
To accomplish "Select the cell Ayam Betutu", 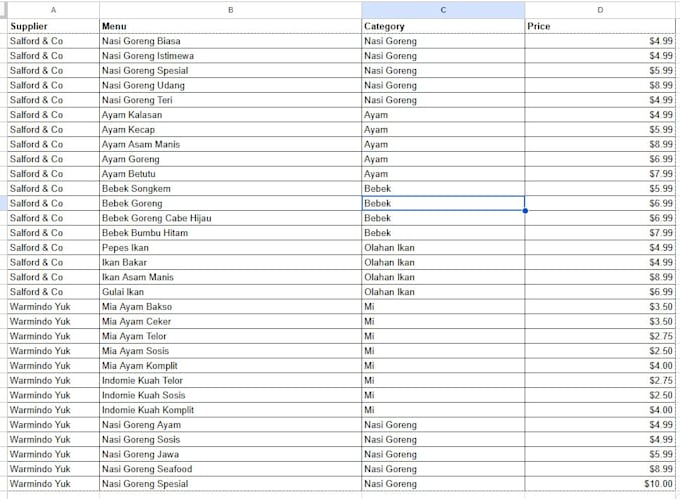I will pos(230,174).
